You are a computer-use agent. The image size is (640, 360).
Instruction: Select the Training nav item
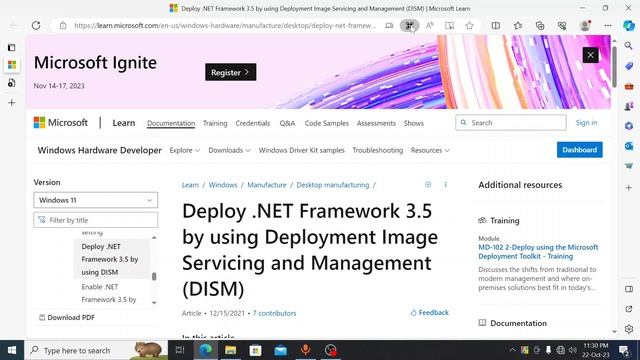click(x=215, y=123)
